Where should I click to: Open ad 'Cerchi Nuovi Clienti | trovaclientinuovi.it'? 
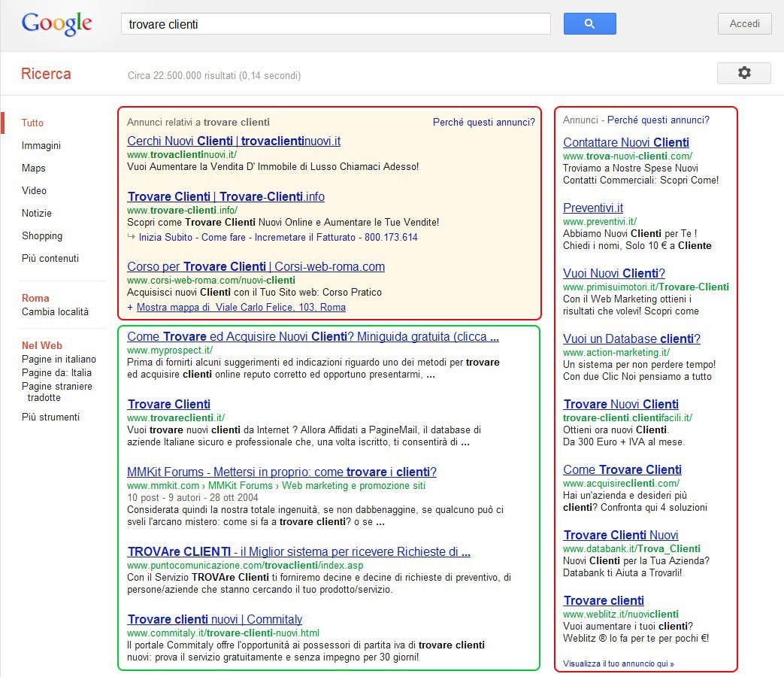coord(234,141)
